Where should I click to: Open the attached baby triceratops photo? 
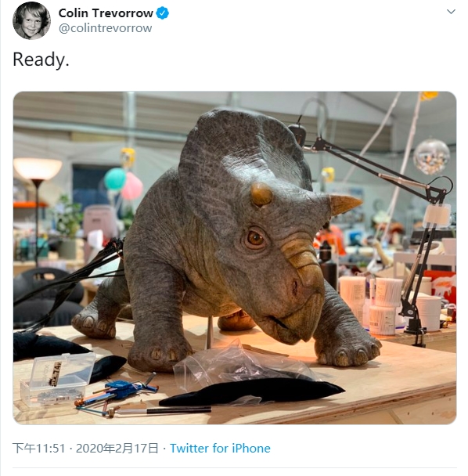tap(235, 258)
